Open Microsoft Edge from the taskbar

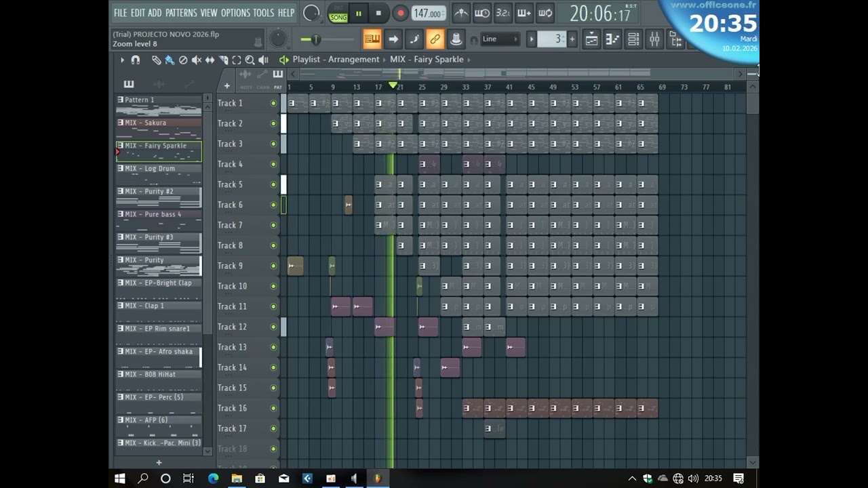click(x=213, y=479)
